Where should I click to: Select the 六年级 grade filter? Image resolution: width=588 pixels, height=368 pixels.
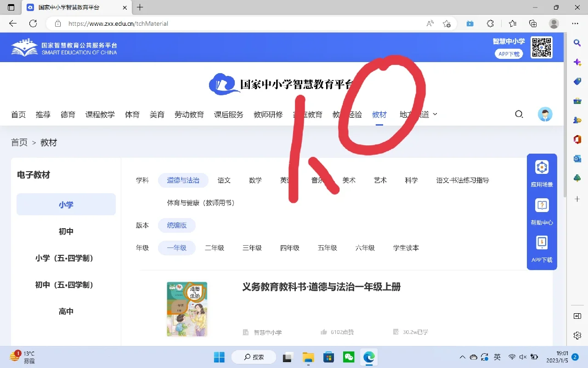point(365,248)
